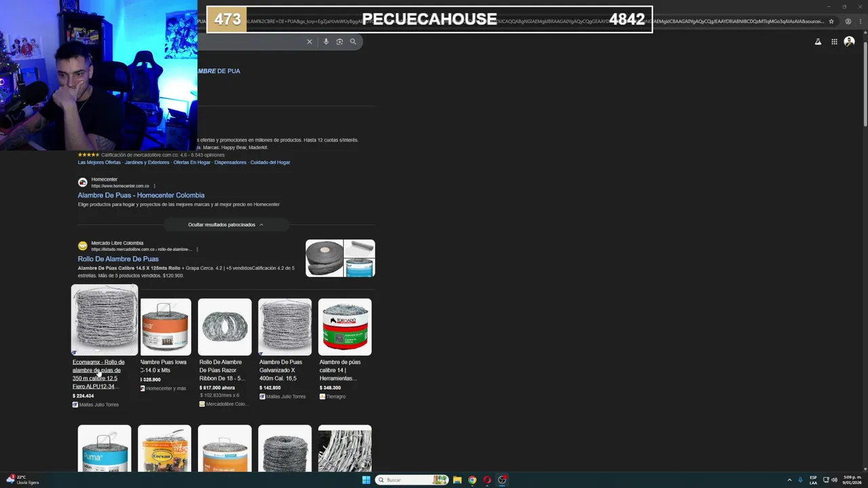
Task: Bookmark this page with the star icon
Action: (x=831, y=21)
